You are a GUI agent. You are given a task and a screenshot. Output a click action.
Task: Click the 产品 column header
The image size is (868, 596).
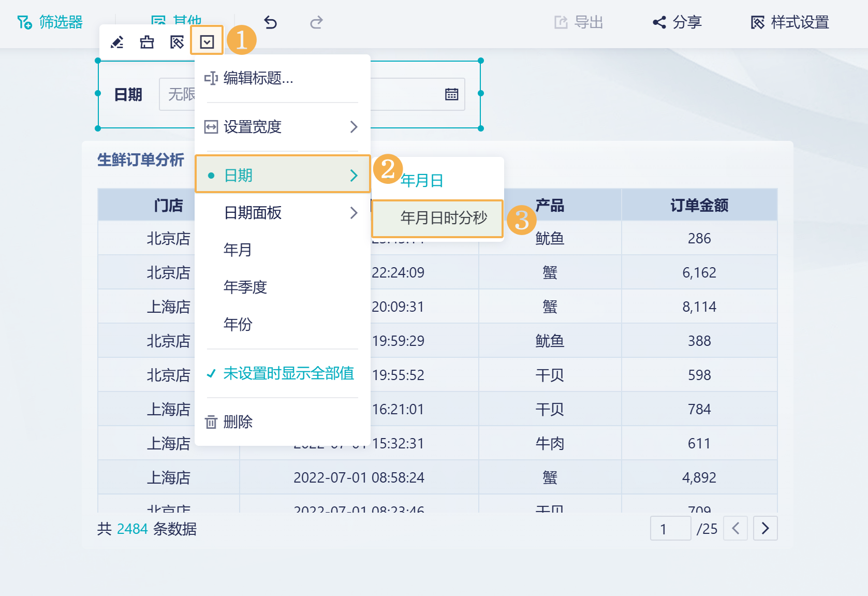pos(550,206)
